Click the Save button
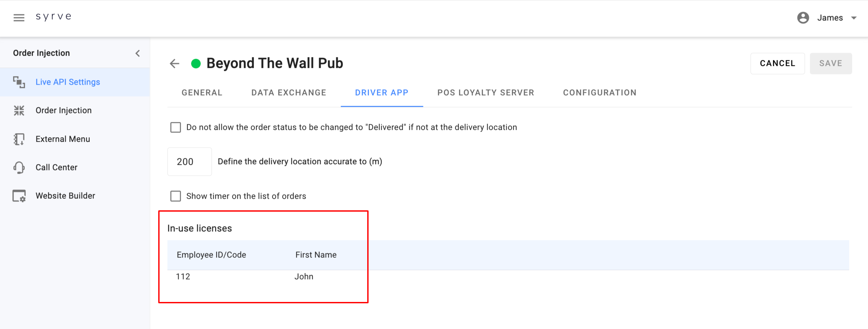The image size is (868, 329). coord(831,63)
